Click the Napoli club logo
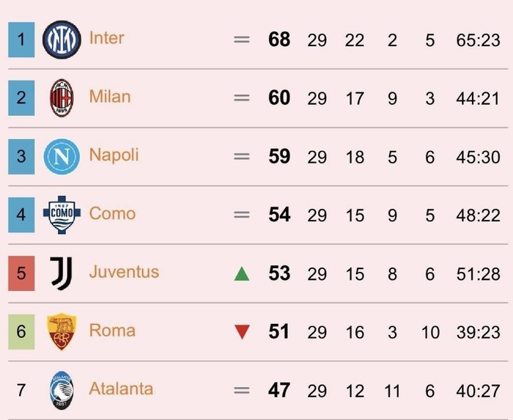The image size is (513, 420). [x=61, y=156]
